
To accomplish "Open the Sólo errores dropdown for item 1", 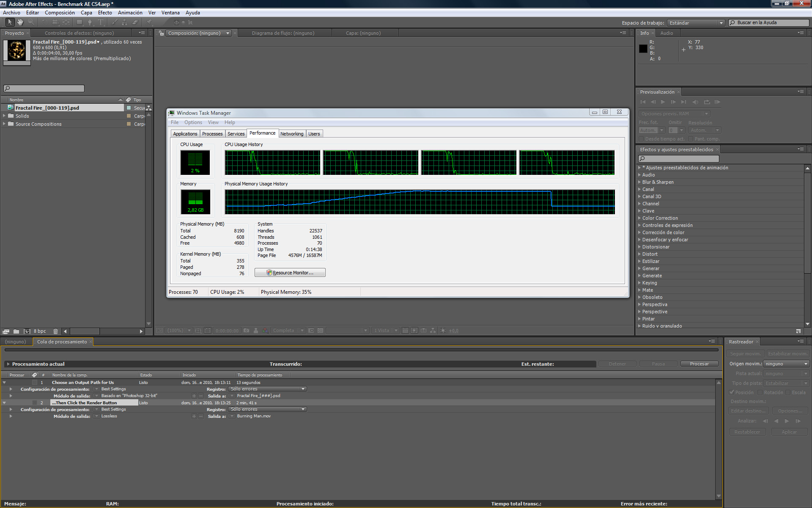I will pos(267,389).
